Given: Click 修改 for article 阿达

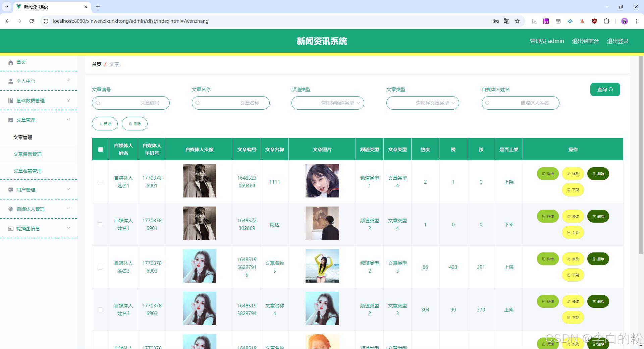Looking at the screenshot, I should (x=573, y=216).
